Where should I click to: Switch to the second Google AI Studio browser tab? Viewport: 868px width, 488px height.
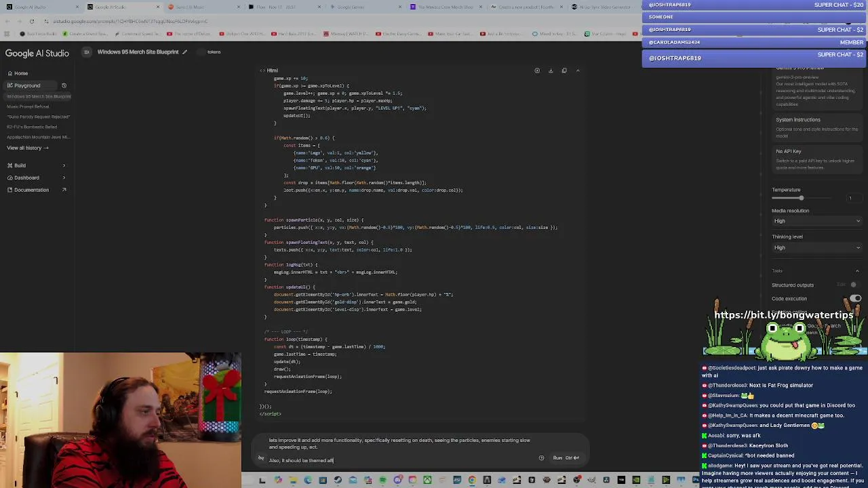pyautogui.click(x=122, y=7)
